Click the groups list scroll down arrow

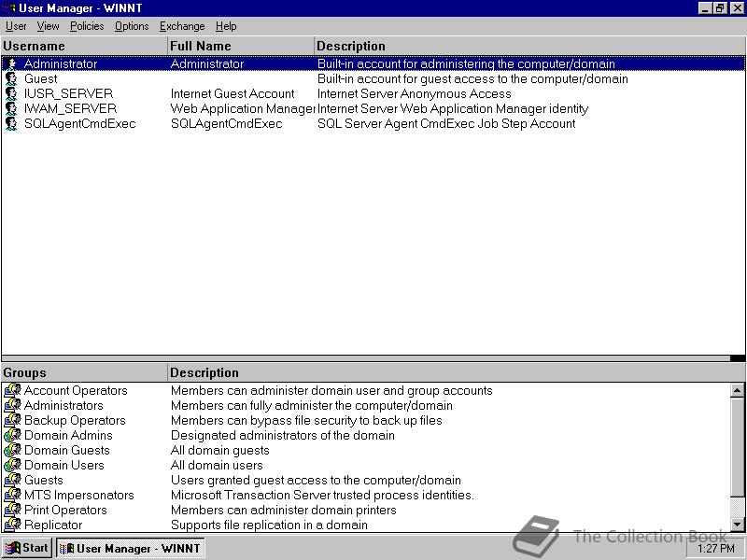coord(737,525)
